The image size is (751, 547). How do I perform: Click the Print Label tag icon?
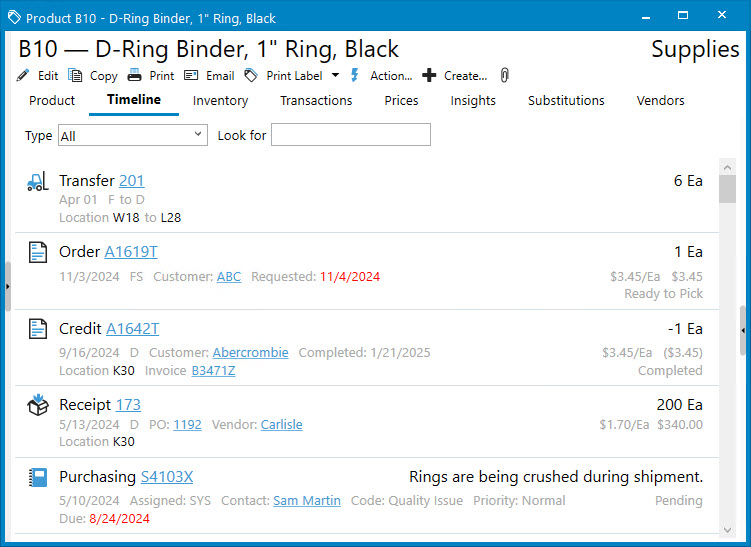tap(251, 76)
